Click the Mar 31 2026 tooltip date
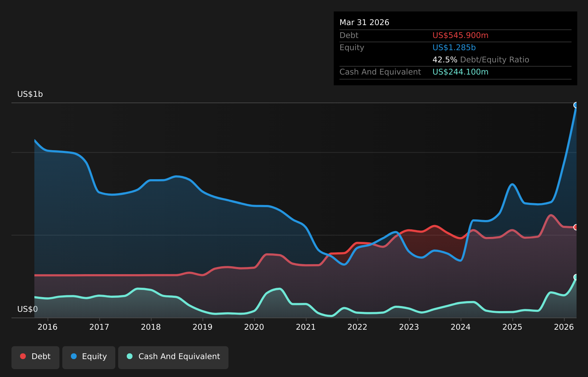 click(x=364, y=23)
